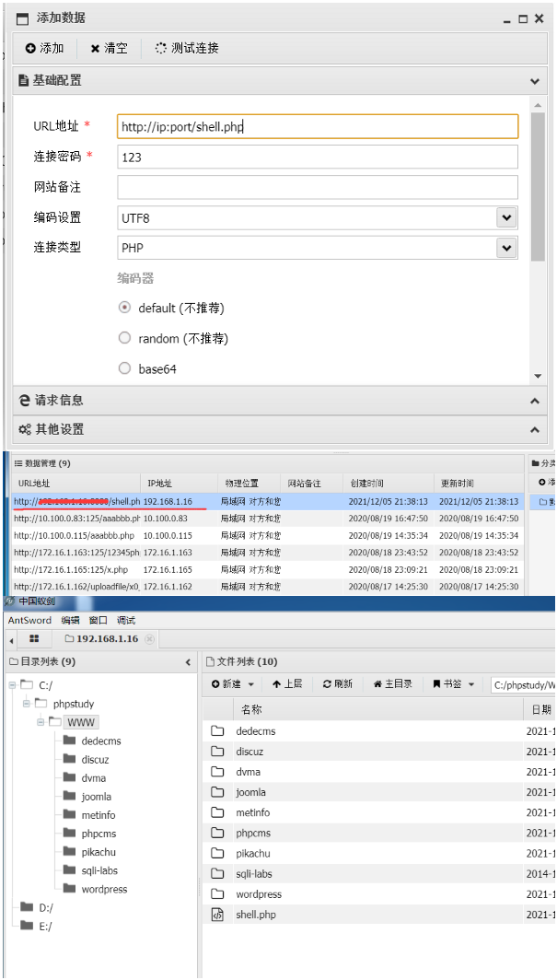Screen dimensions: 557x980
Task: Click the tab scroll-left arrow
Action: (12, 640)
